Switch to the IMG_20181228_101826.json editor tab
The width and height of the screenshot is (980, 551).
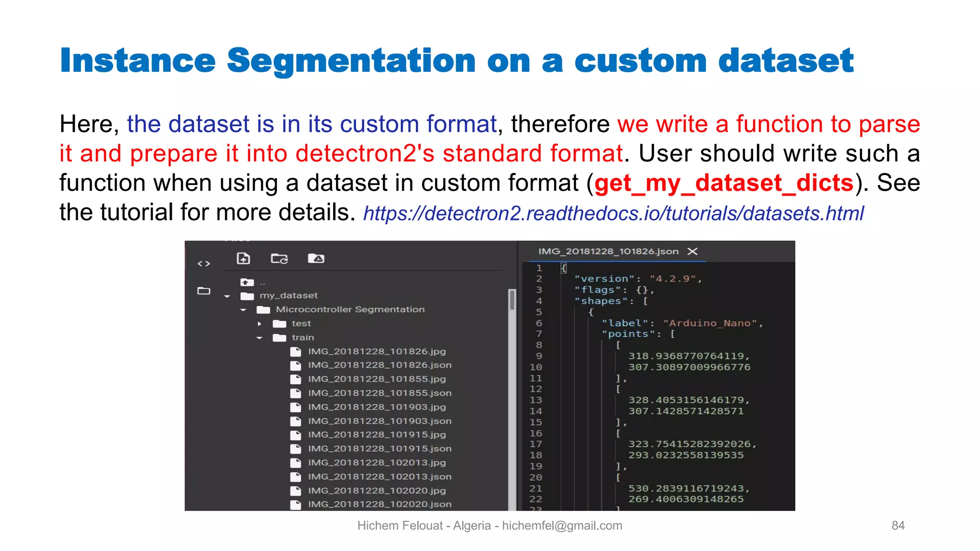pyautogui.click(x=608, y=251)
